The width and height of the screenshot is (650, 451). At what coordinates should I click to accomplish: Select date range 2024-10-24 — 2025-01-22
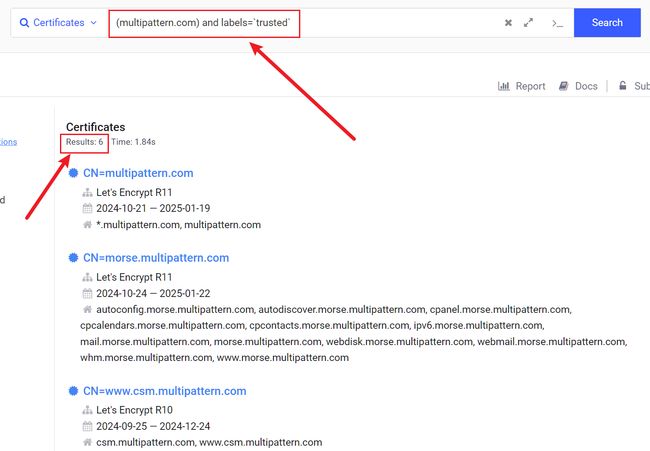coord(153,293)
